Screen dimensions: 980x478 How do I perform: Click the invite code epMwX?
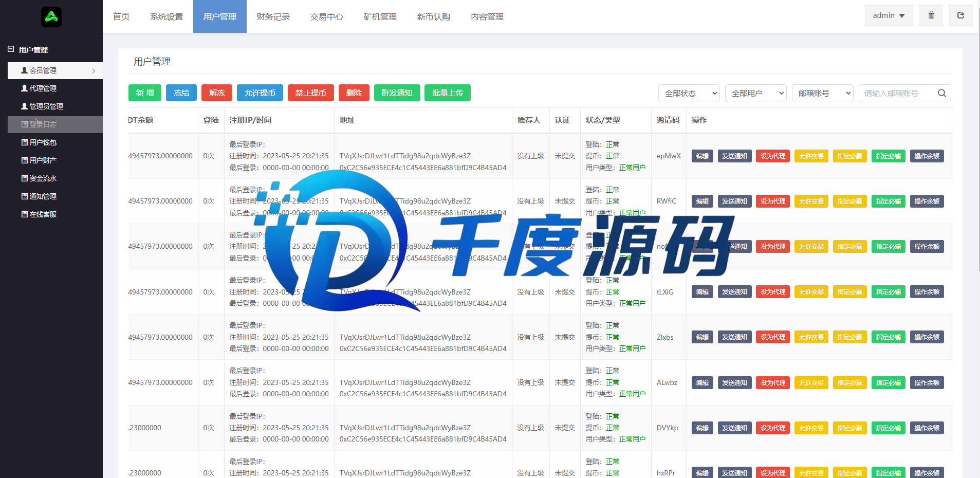(x=669, y=156)
